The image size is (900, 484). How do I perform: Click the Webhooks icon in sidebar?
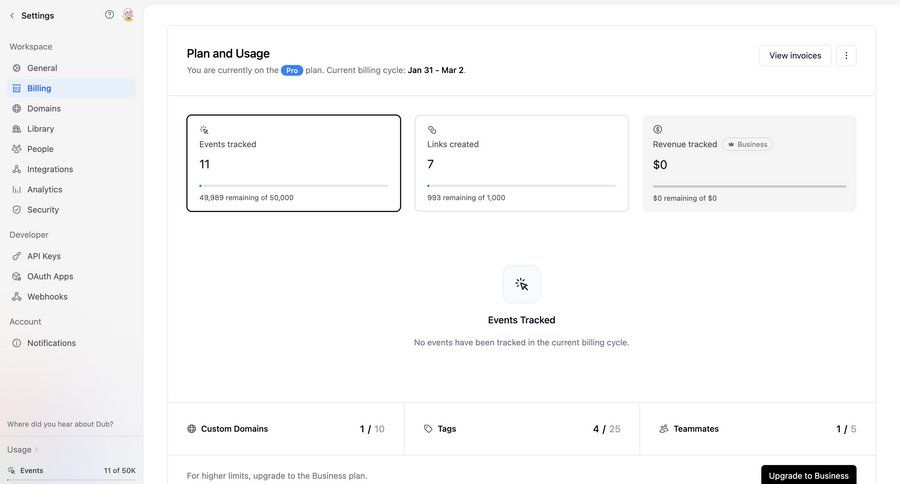[17, 297]
